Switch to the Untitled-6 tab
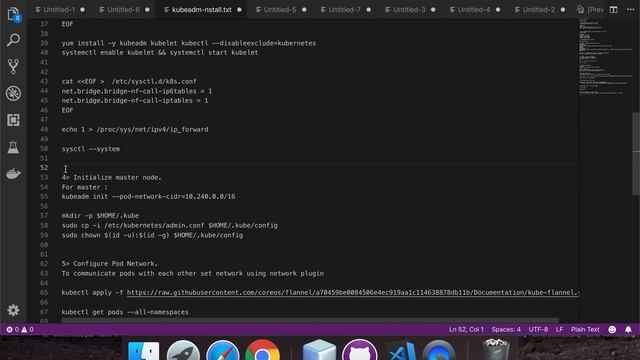 (123, 9)
